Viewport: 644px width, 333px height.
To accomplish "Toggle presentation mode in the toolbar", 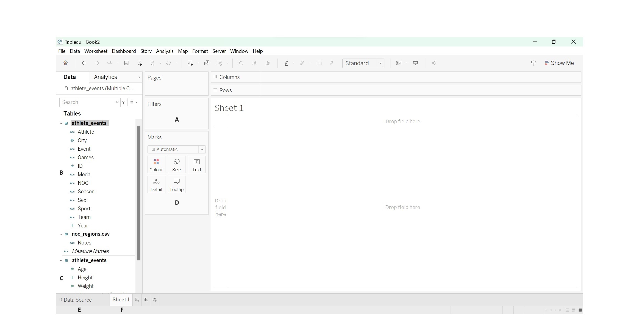I will (x=415, y=63).
